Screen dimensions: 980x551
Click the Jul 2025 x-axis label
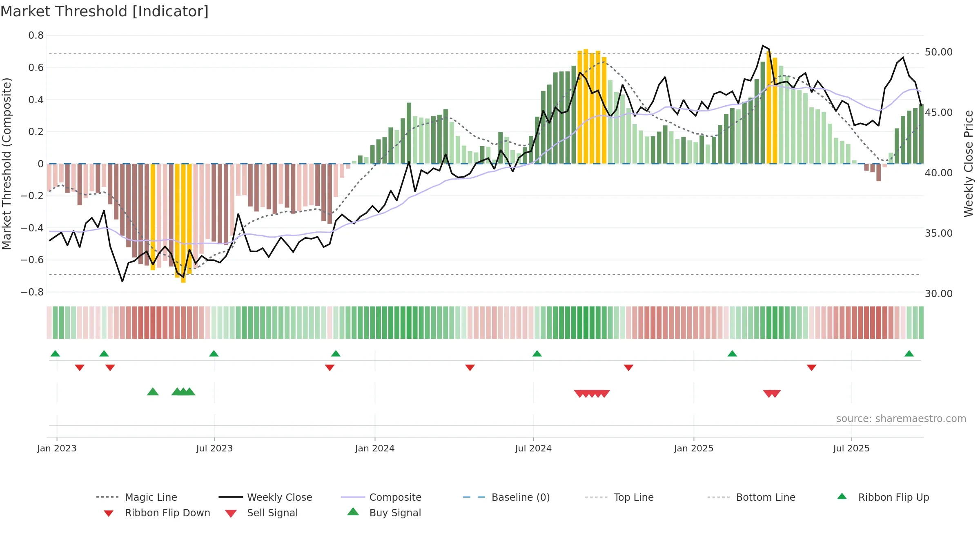point(851,448)
